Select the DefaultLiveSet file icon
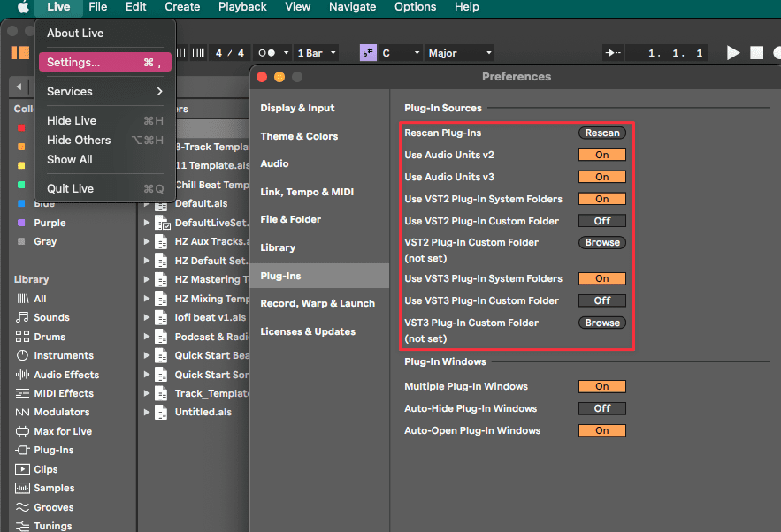The image size is (781, 532). 163,223
